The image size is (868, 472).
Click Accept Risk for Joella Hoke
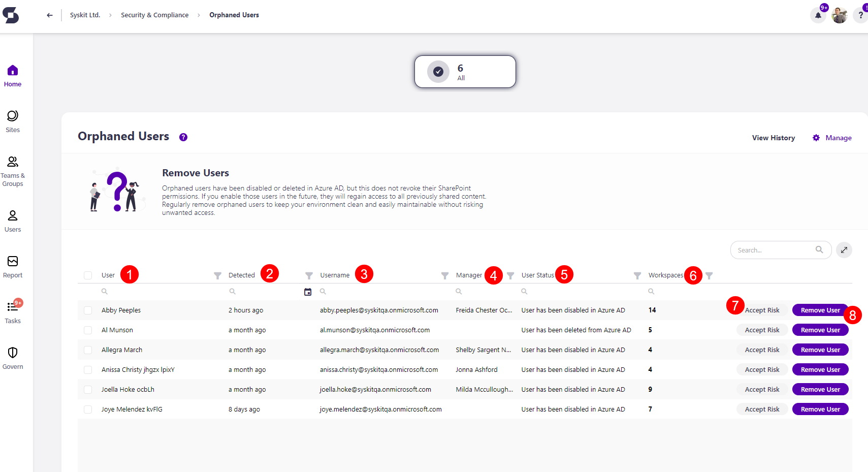coord(761,390)
